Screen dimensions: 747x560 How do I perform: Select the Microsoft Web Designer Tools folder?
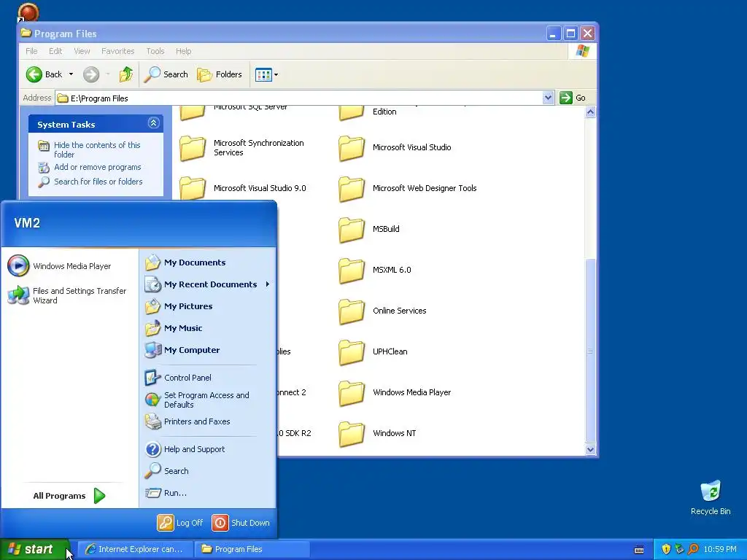click(x=408, y=188)
